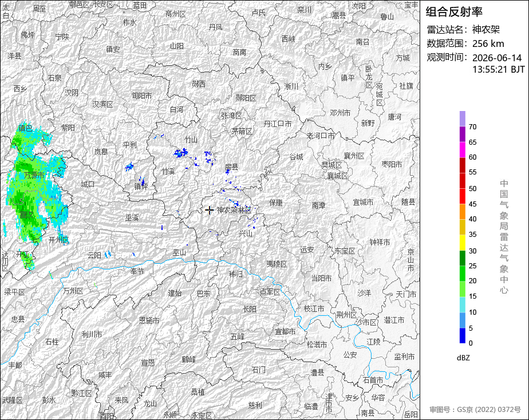Image resolution: width=529 pixels, height=420 pixels.
Task: Click the observation date 2026-06-14
Action: 496,58
